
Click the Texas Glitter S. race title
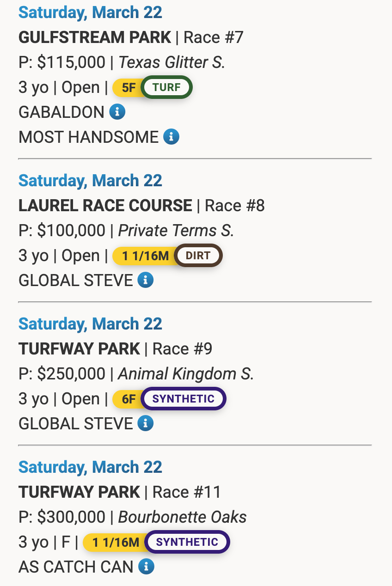pos(172,62)
